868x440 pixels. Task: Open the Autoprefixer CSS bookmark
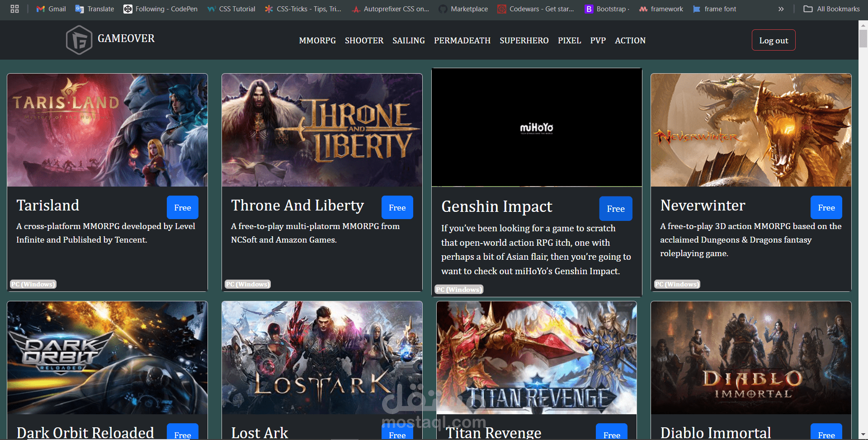pyautogui.click(x=391, y=9)
